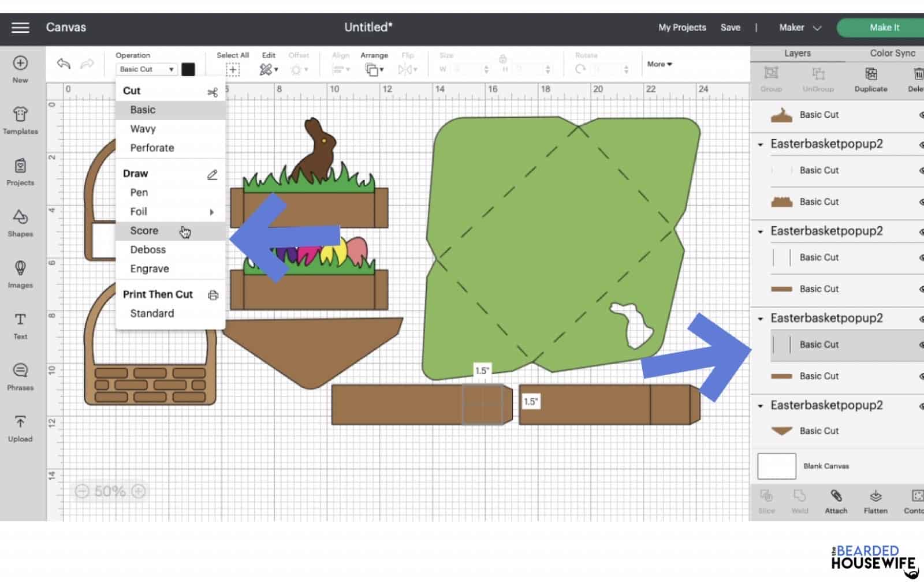
Task: Select the brown brick basket shape
Action: click(150, 343)
